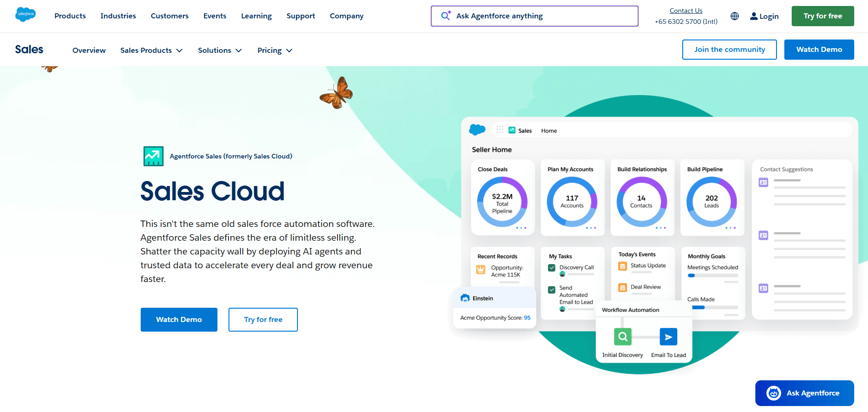Click the Meetings Scheduled progress bar
Screen dimensions: 868x412
712,276
